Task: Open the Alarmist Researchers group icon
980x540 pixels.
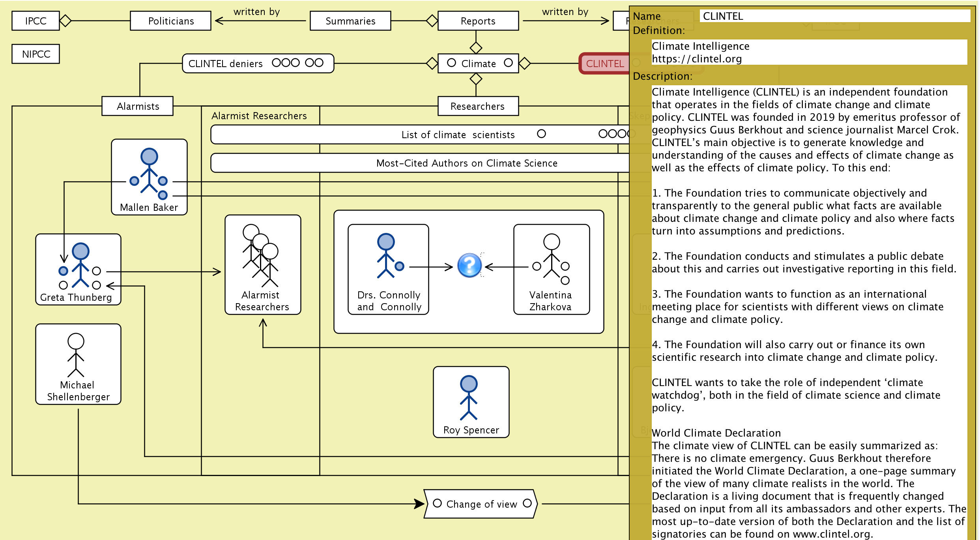Action: (x=261, y=255)
